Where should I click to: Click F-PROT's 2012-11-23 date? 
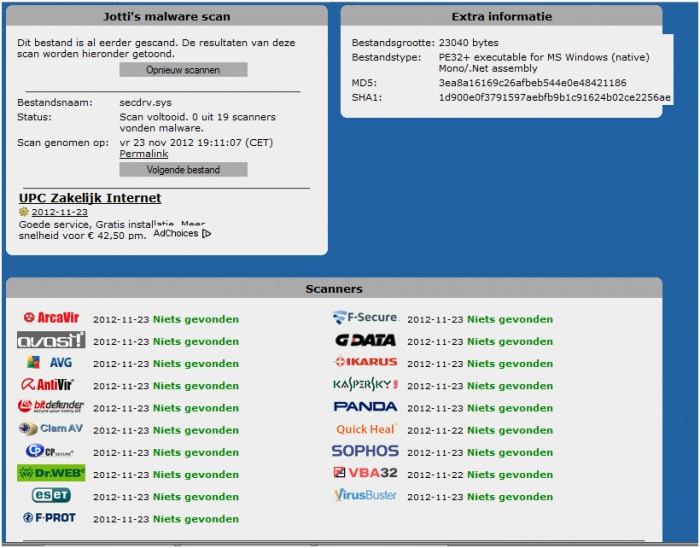(121, 519)
